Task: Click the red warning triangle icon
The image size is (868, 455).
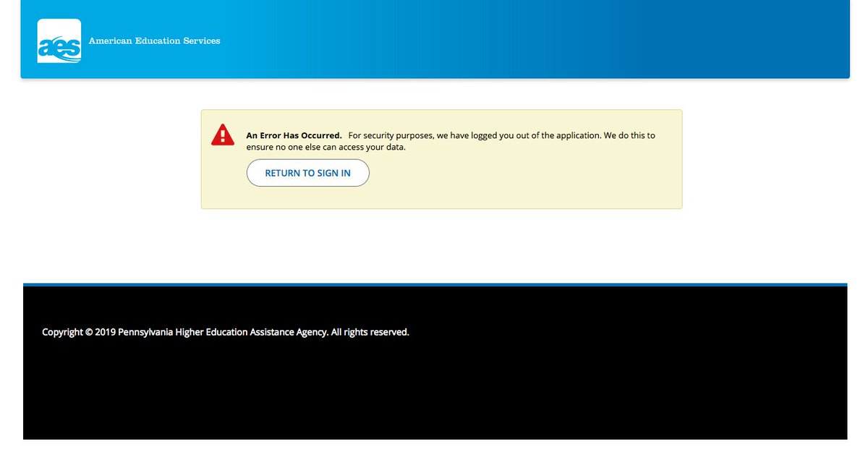Action: click(223, 135)
